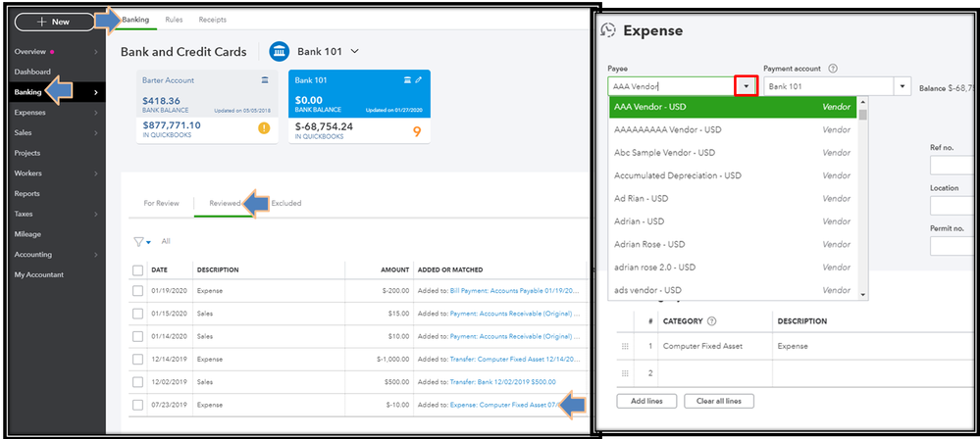Click the Ref no. input field

click(x=954, y=166)
